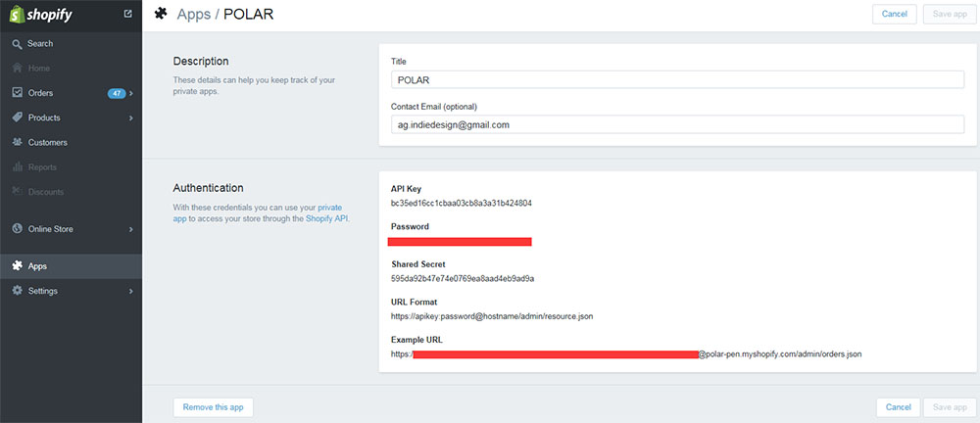Click the Shared Secret value 595da92b47e74e0769ea8aad4eb9ad9a
The width and height of the screenshot is (980, 423).
point(463,278)
